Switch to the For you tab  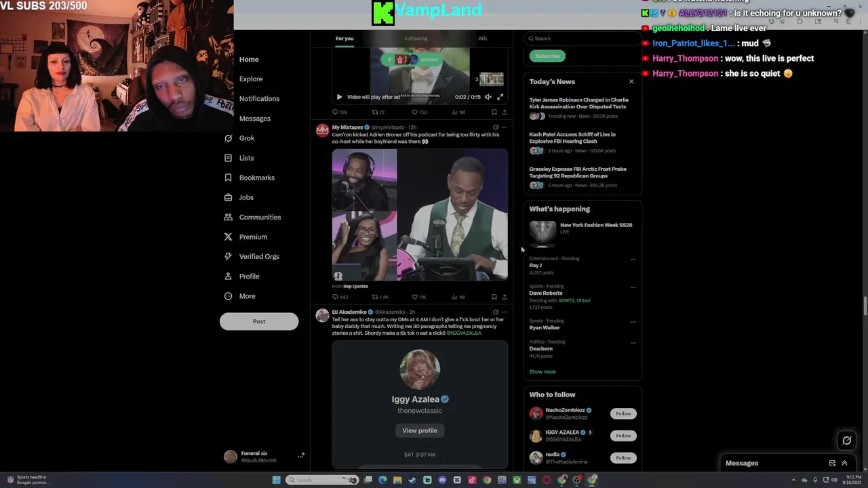[344, 39]
